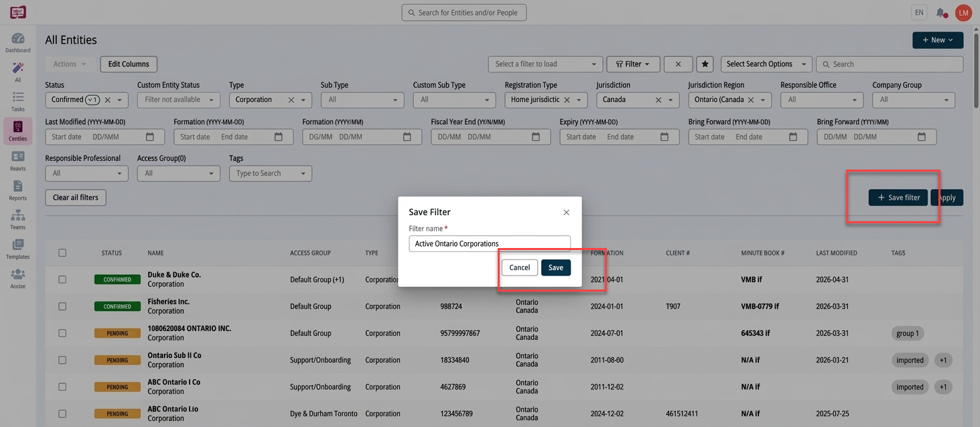Expand the Select a filter to load dropdown
Viewport: 980px width, 427px height.
545,64
